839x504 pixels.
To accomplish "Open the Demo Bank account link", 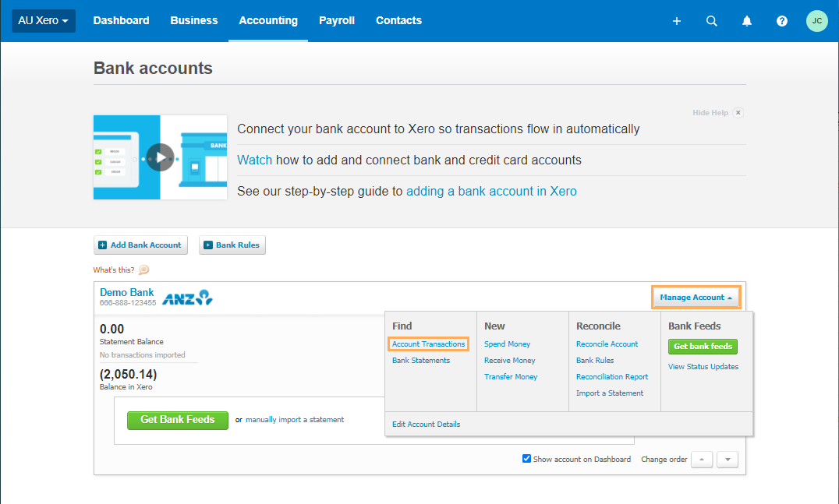I will (x=127, y=292).
